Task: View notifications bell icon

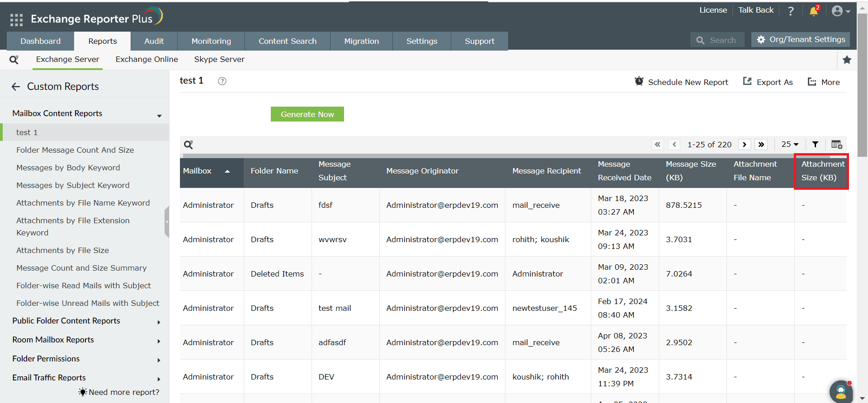Action: [x=814, y=11]
